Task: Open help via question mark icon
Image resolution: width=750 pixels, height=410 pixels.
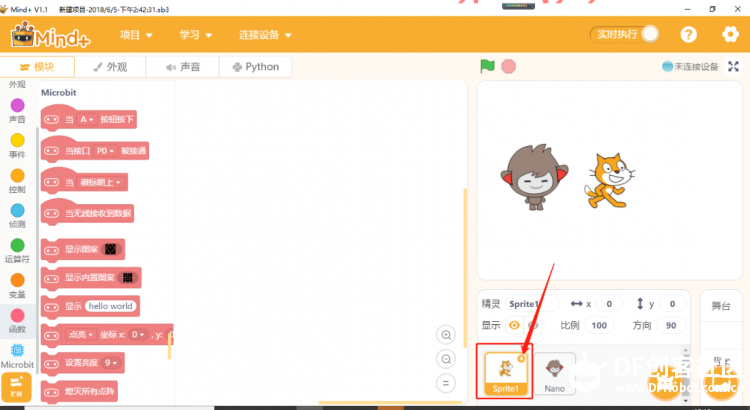Action: pos(688,34)
